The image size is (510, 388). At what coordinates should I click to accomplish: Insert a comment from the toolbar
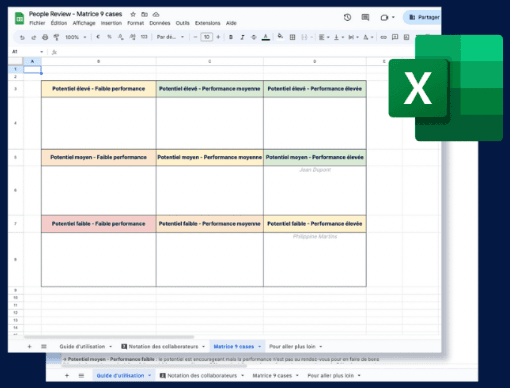click(x=395, y=37)
